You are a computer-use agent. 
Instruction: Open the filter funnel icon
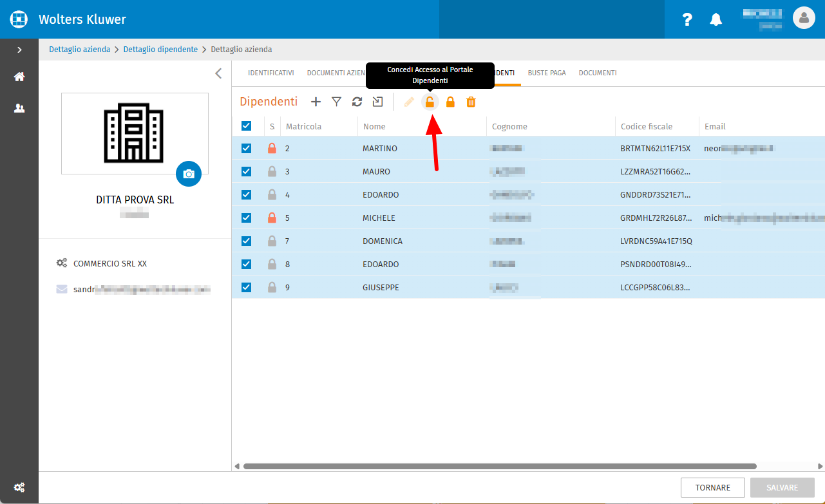click(x=336, y=102)
